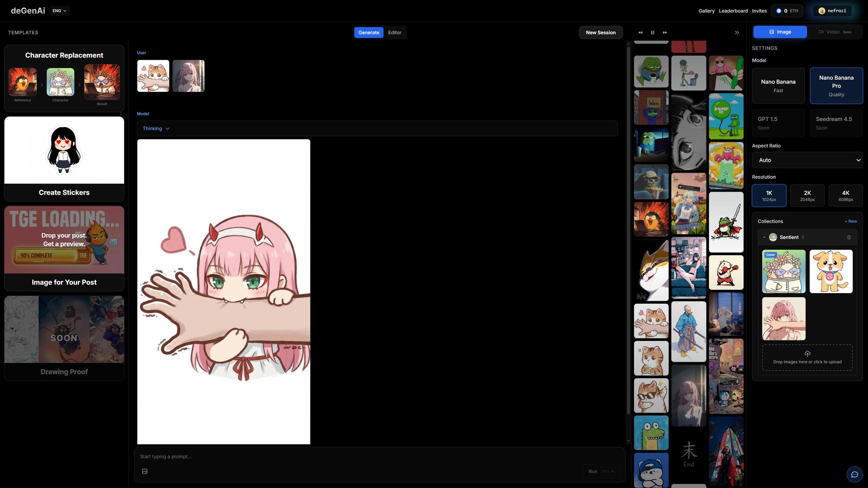Click the attach image icon below prompt

pyautogui.click(x=145, y=471)
